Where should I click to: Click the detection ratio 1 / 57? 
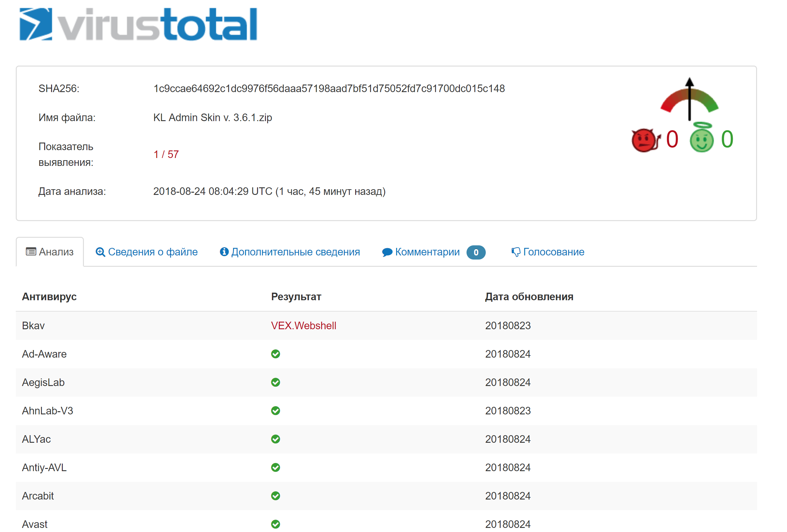tap(166, 155)
